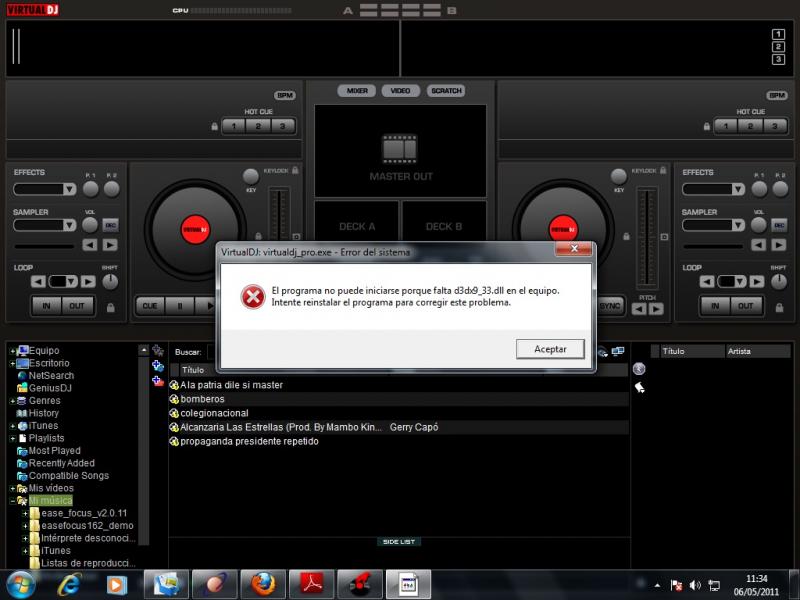Click the right deck pitch slider

point(647,237)
